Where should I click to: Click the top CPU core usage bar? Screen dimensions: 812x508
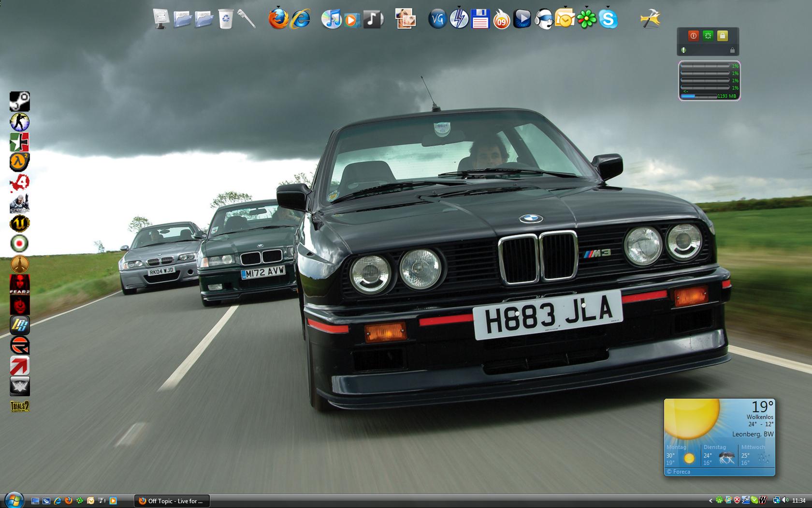pyautogui.click(x=705, y=66)
